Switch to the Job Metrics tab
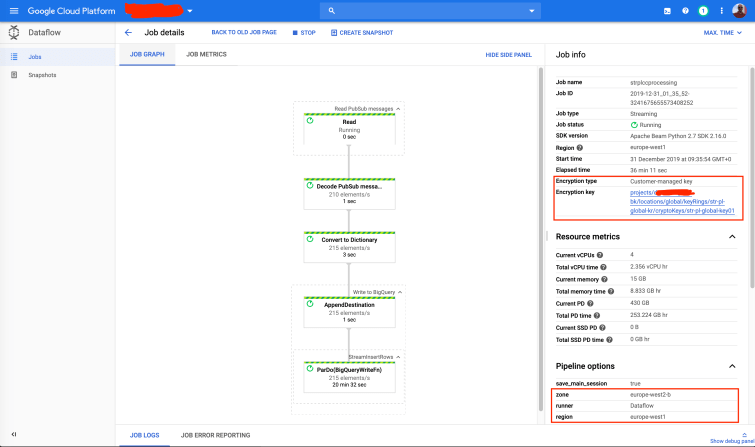755x447 pixels. [x=207, y=54]
